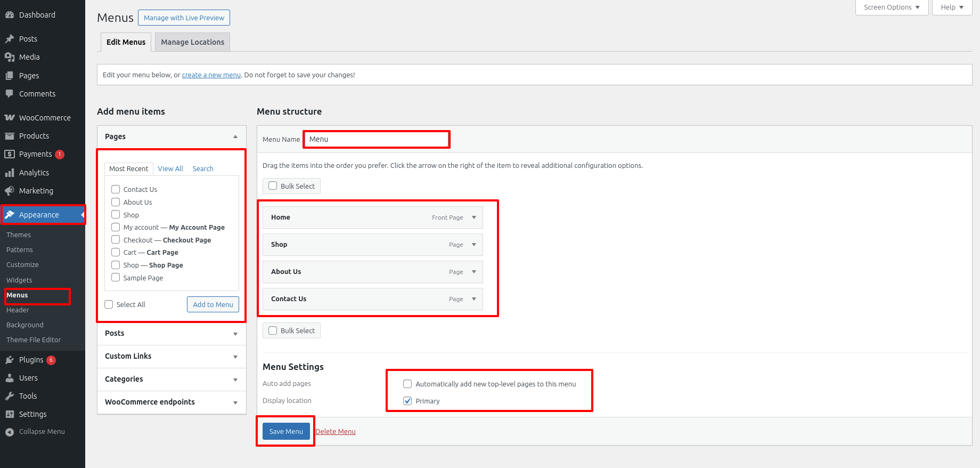
Task: Enable automatically add new top-level pages
Action: pyautogui.click(x=407, y=384)
